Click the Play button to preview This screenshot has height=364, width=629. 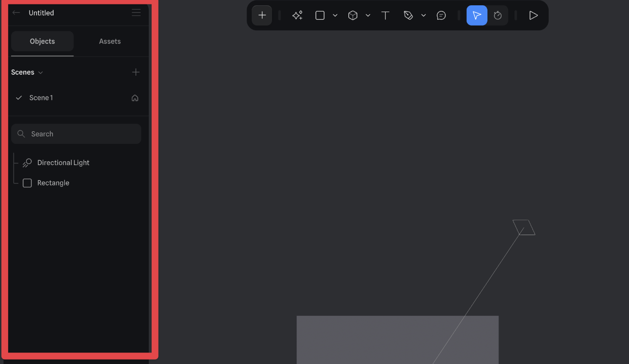click(x=533, y=15)
